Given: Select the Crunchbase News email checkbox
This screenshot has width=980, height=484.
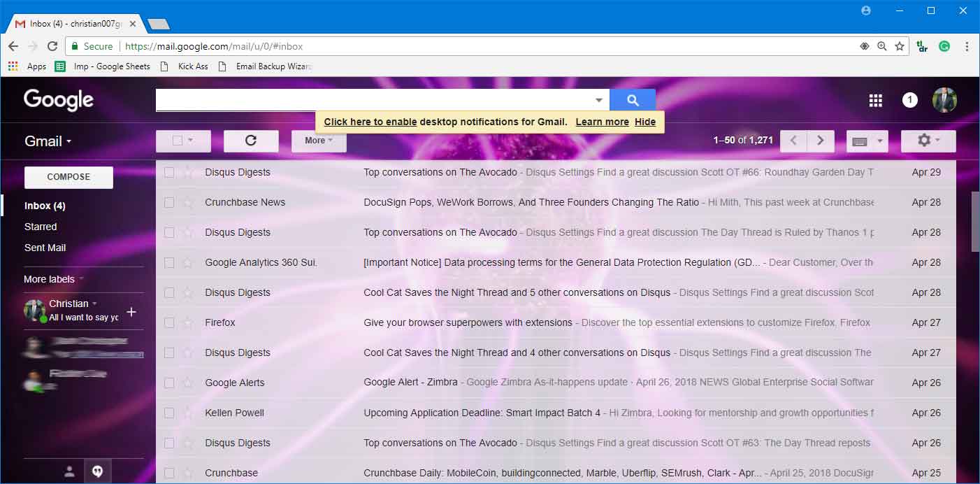Looking at the screenshot, I should 168,203.
